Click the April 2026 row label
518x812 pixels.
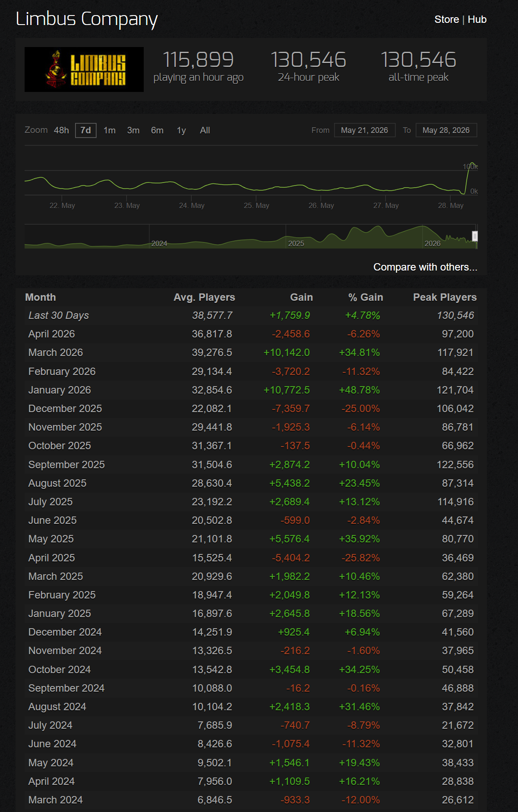(51, 334)
